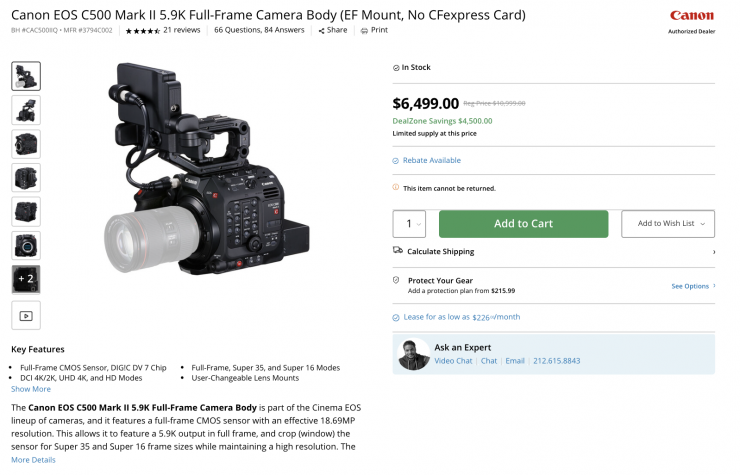This screenshot has height=475, width=740.
Task: Click the Calculate Shipping truck icon
Action: point(398,251)
